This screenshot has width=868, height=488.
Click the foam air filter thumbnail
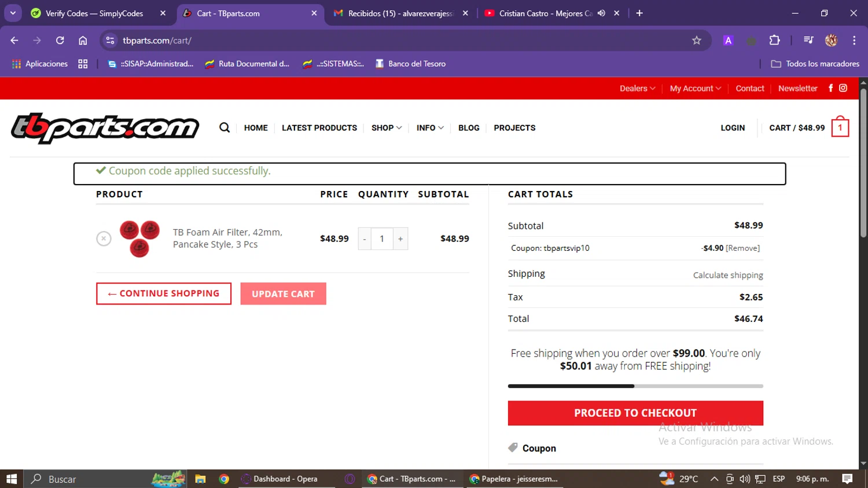click(139, 239)
